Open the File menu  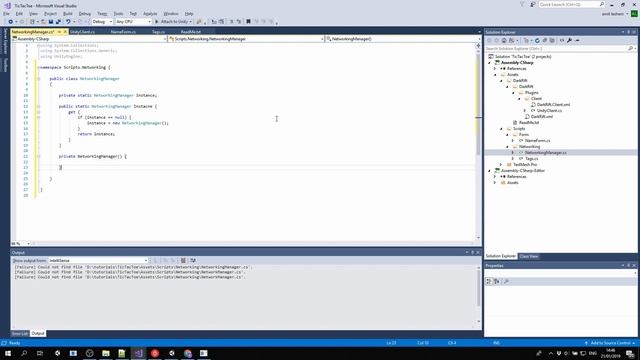(6, 14)
